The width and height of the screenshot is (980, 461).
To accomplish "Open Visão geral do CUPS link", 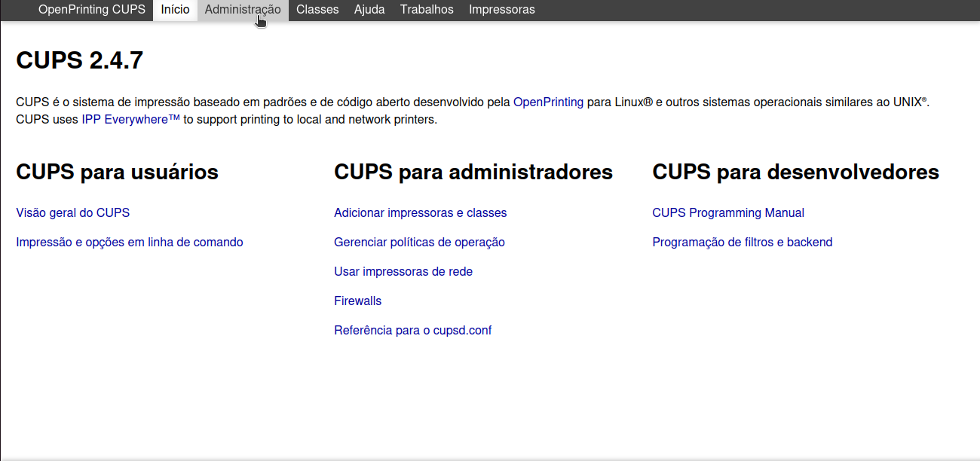I will coord(73,212).
